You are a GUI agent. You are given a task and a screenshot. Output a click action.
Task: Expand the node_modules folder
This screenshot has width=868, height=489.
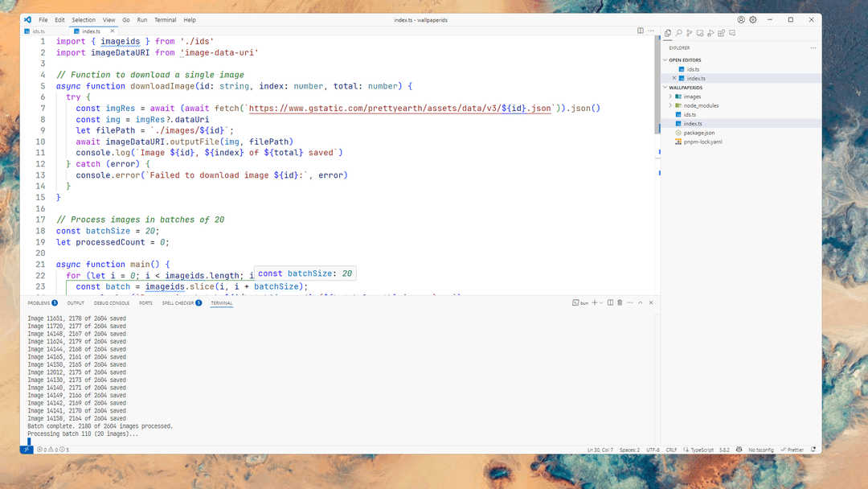pyautogui.click(x=670, y=105)
